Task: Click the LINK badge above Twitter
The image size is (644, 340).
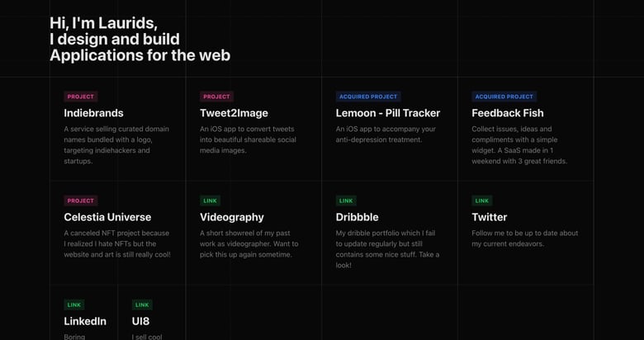Action: [x=482, y=201]
